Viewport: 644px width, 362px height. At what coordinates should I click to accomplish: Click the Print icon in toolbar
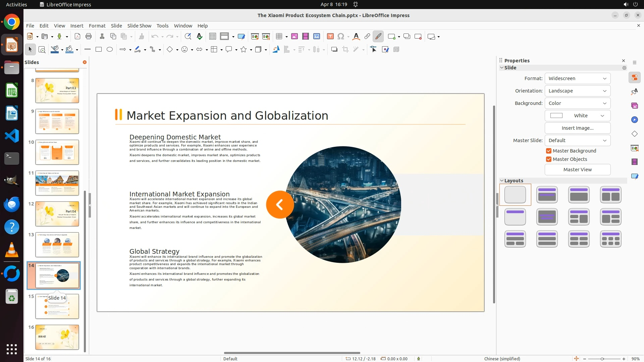[89, 37]
